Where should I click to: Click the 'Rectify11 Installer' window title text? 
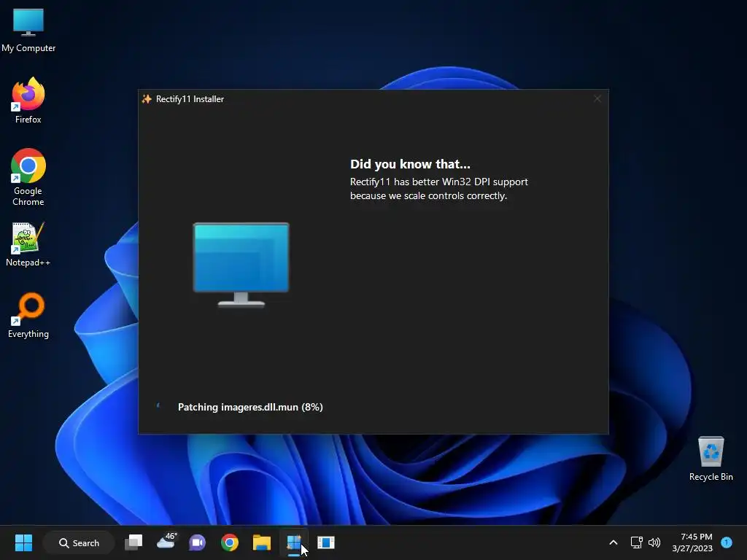click(190, 99)
